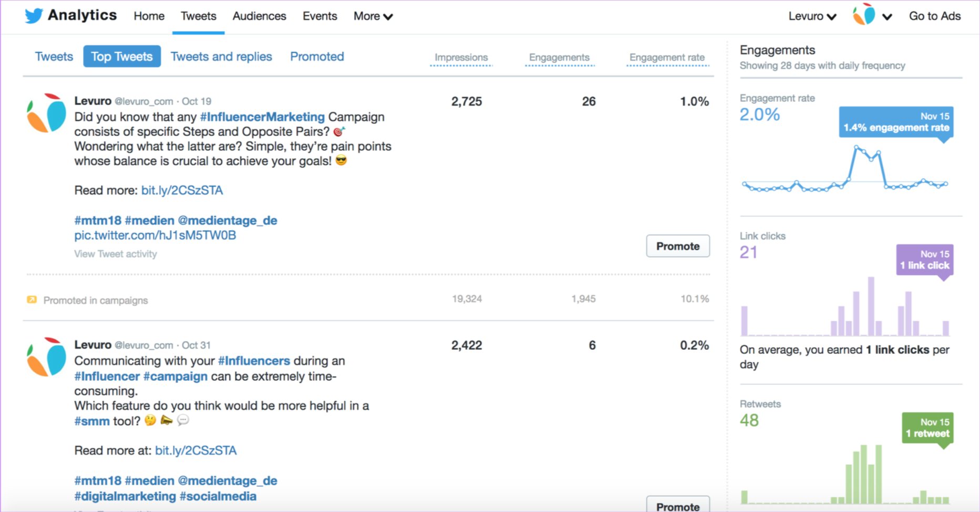Click the Twitter bird logo
Viewport: 980px width, 512px height.
(x=34, y=16)
